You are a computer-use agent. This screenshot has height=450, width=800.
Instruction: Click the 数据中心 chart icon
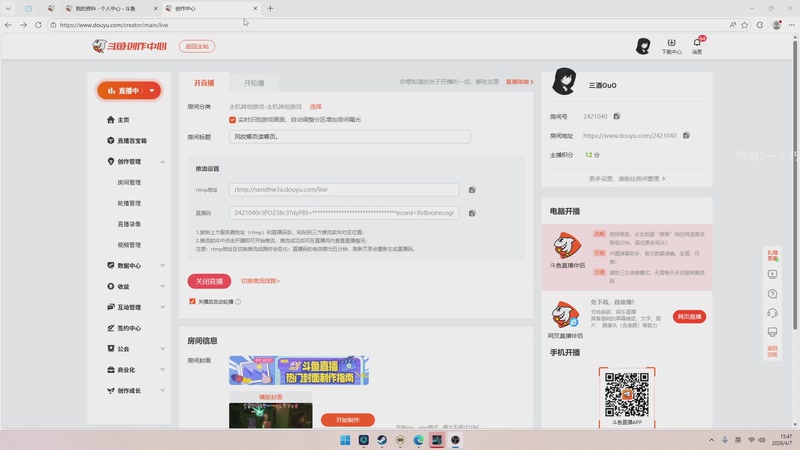click(111, 265)
